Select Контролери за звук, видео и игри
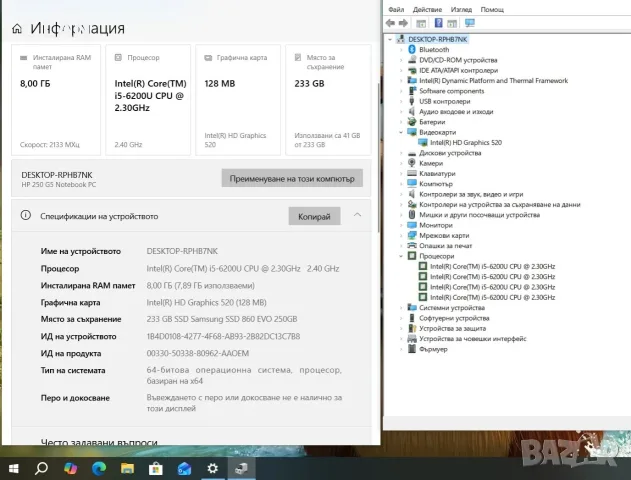 pos(471,194)
